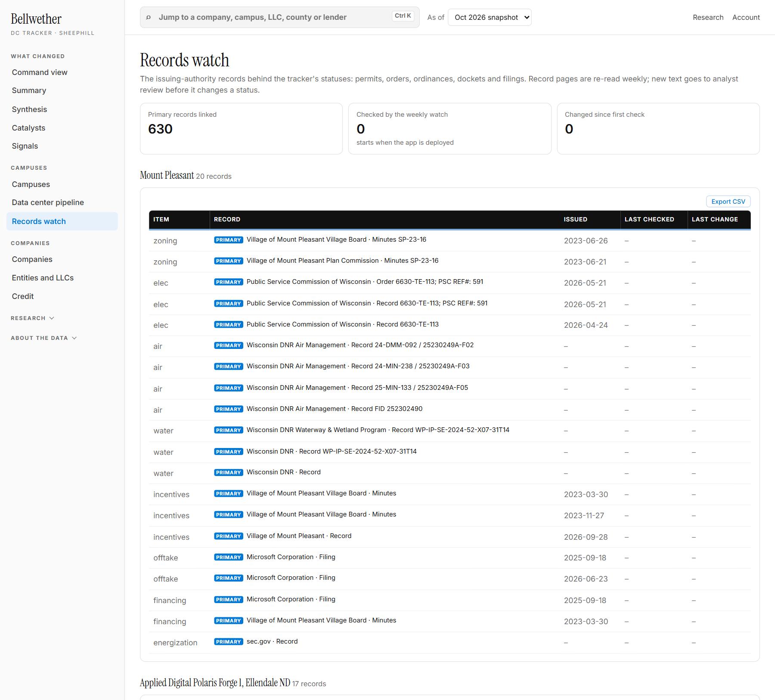Focus the Jump to a company search field

(x=279, y=17)
